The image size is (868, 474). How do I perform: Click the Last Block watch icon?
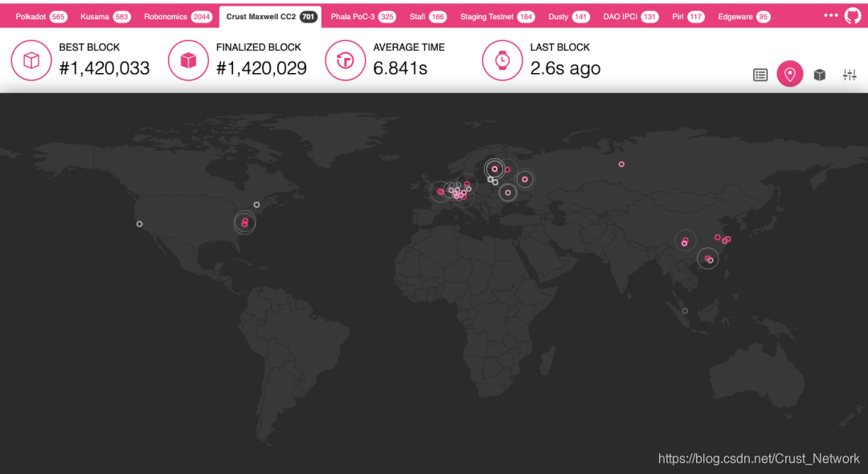click(502, 60)
